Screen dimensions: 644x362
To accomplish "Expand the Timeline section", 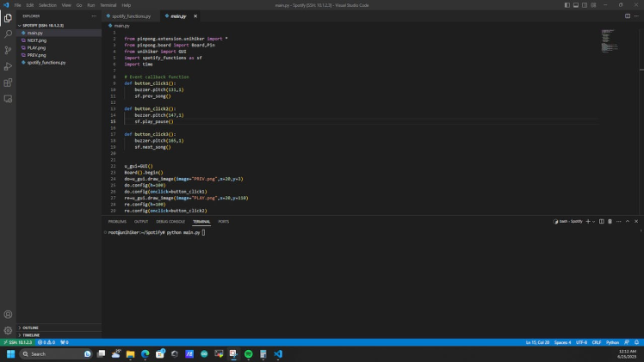I will (31, 335).
